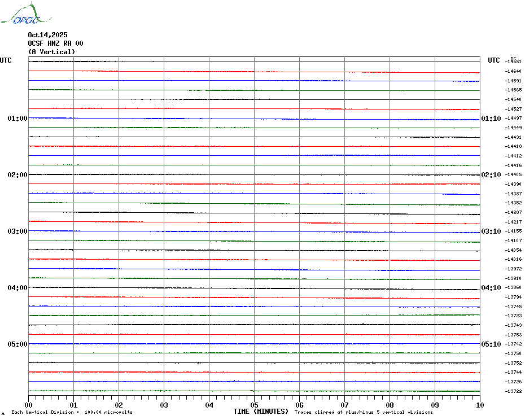The width and height of the screenshot is (525, 420).
Task: Click the 'Traces clipped' footer note
Action: point(364,413)
